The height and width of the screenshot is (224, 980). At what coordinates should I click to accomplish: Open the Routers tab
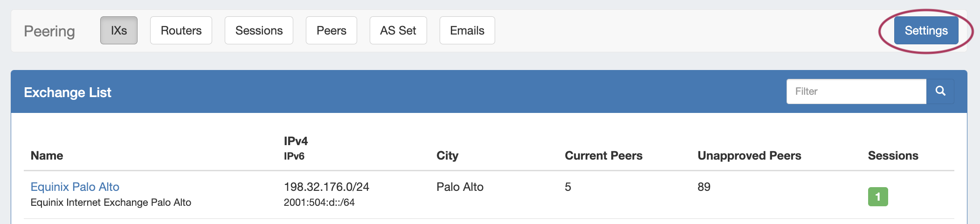[x=181, y=31]
